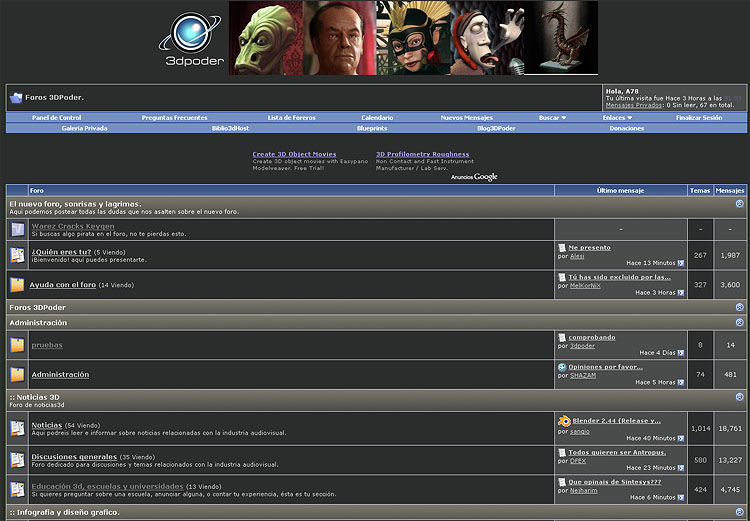Collapse the :: Infografía y diseño grafico category

point(739,512)
